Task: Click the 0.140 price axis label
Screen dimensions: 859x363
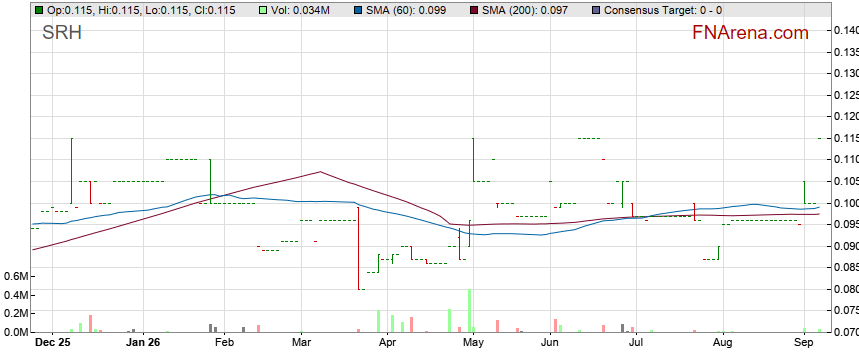Action: 845,30
